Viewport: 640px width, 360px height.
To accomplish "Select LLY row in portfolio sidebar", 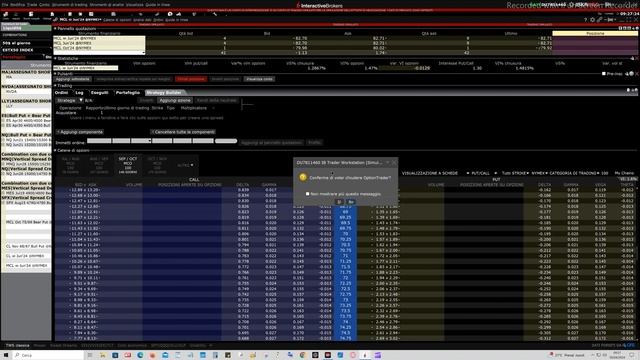I will [27, 106].
